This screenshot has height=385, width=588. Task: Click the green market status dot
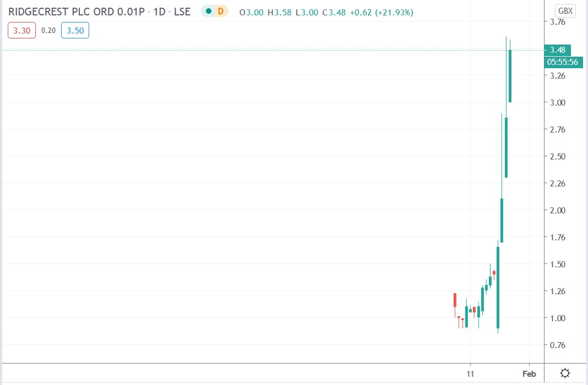pos(208,10)
